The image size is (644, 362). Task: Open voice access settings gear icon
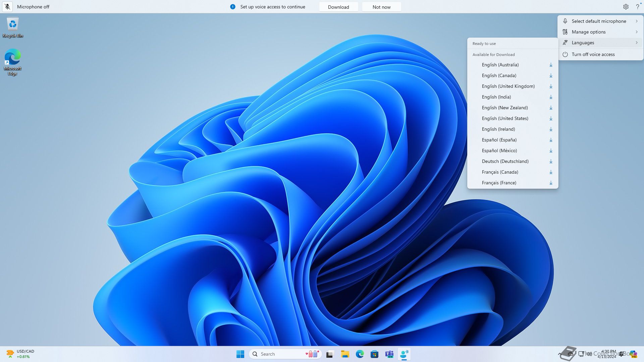626,7
